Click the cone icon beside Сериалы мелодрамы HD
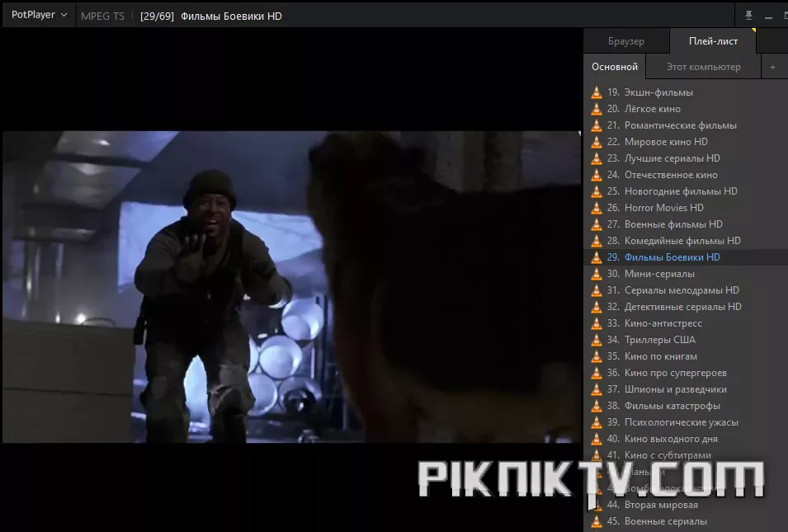 [597, 290]
